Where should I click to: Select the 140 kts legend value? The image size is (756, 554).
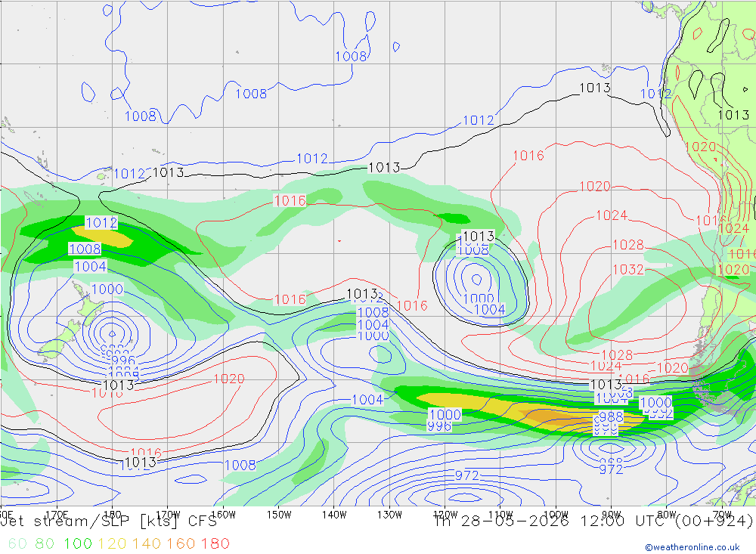click(x=146, y=543)
